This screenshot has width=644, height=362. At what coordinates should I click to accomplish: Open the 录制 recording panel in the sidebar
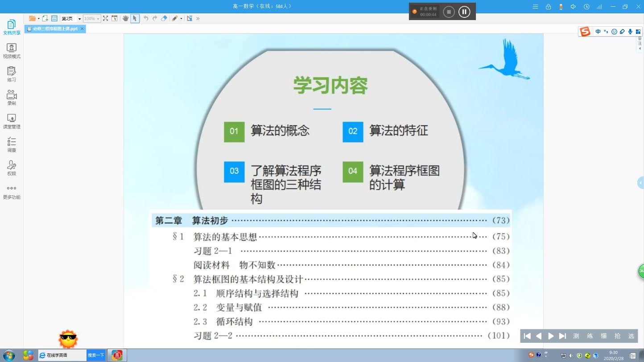coord(11,97)
